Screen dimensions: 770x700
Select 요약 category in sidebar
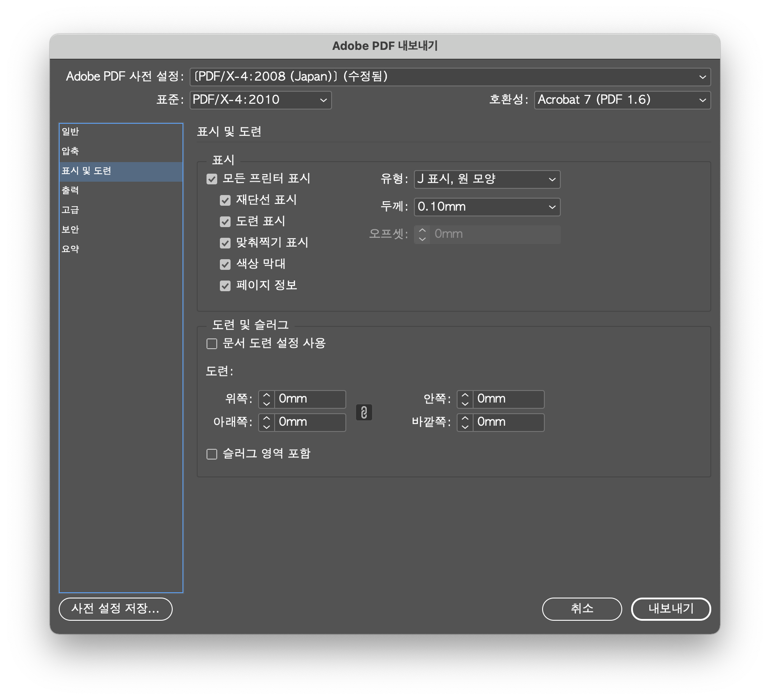click(121, 249)
